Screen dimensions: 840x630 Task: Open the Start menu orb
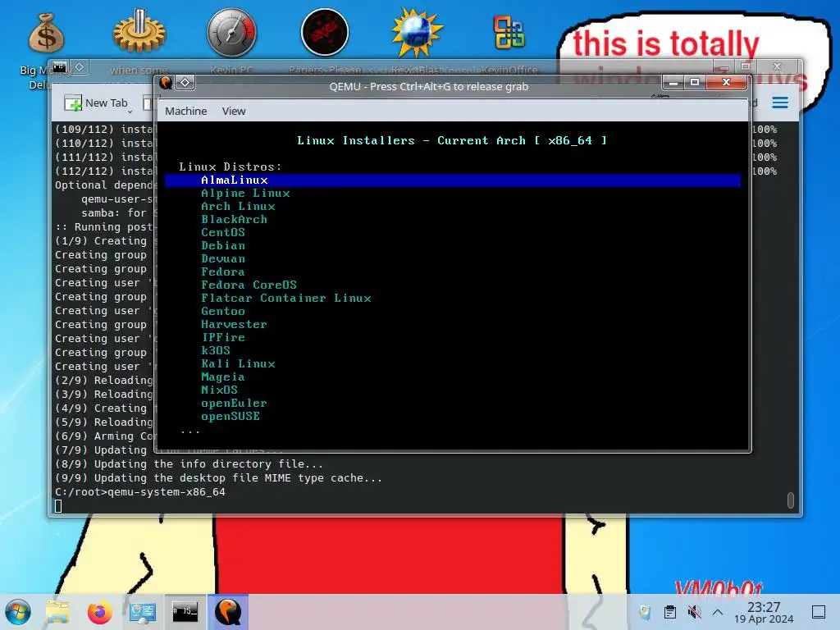tap(18, 612)
